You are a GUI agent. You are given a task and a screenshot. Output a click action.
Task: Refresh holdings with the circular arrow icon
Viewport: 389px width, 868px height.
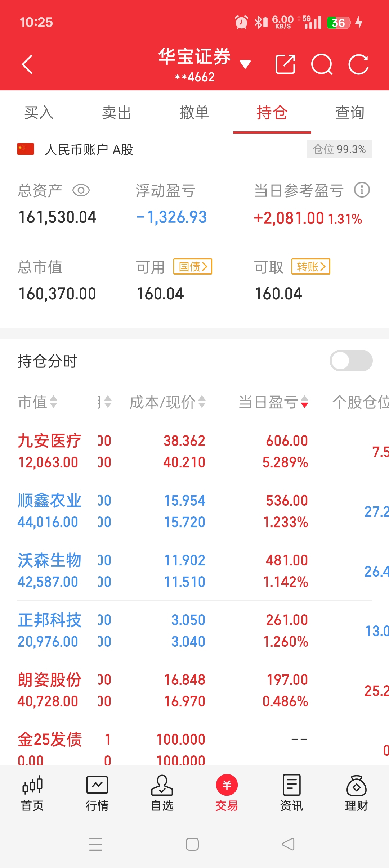(359, 64)
